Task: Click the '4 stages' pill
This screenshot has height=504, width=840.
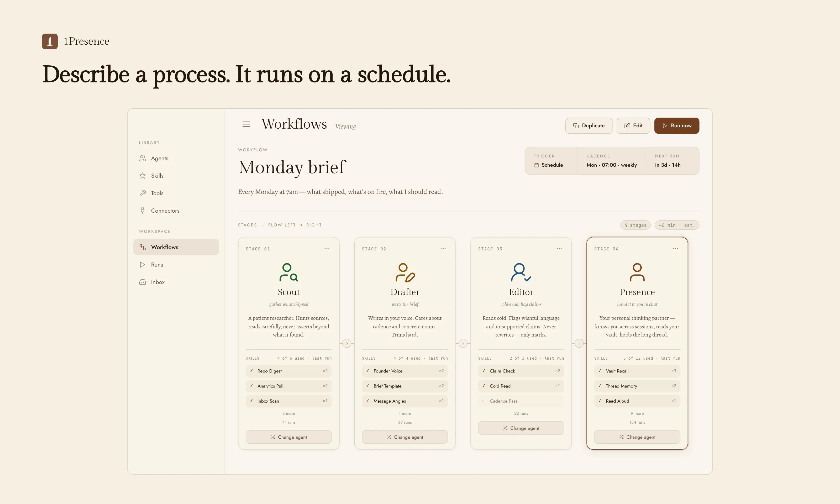Action: pyautogui.click(x=635, y=225)
